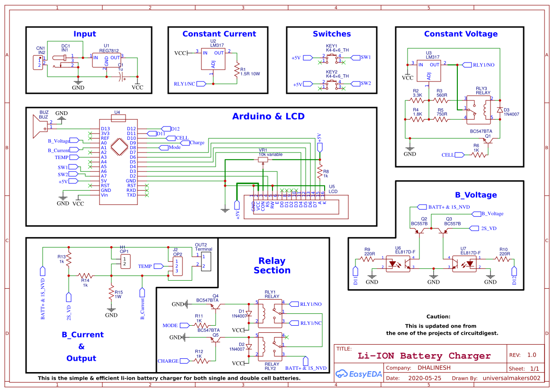Select the U4 Arduino component body
The height and width of the screenshot is (392, 554).
[x=118, y=161]
